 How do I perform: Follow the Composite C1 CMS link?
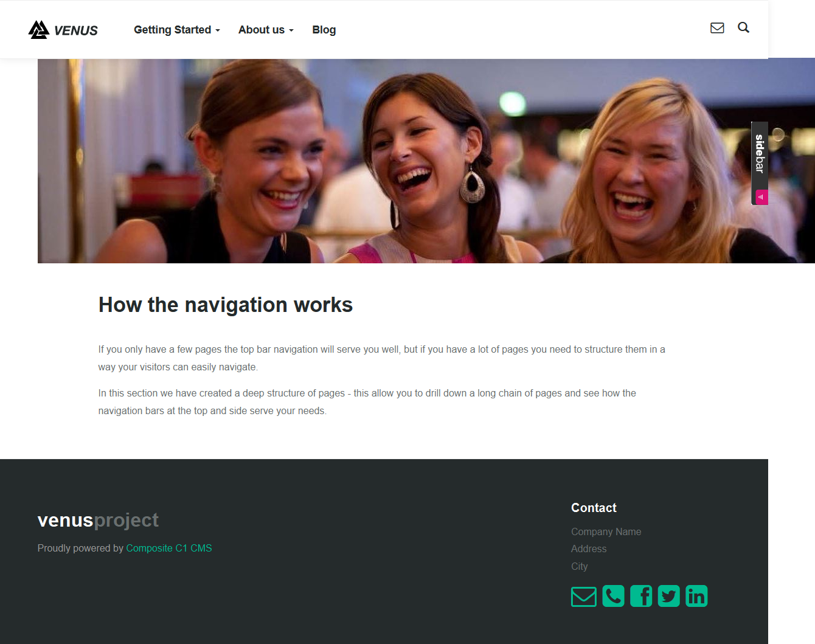click(169, 548)
